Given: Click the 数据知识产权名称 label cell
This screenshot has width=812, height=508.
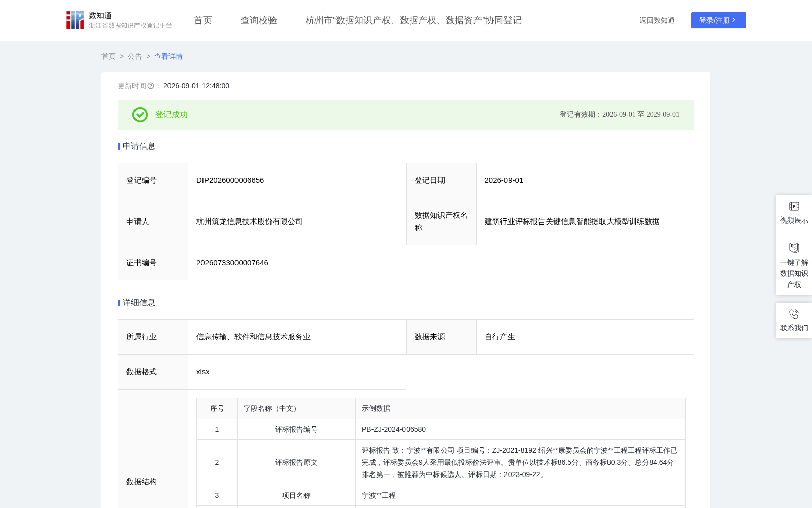Looking at the screenshot, I should (x=441, y=221).
